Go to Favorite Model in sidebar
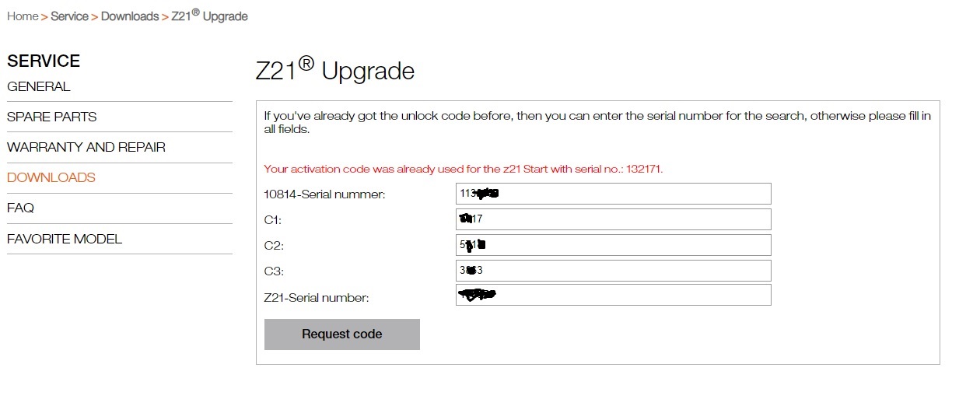Screen dimensions: 980x420 click(65, 239)
